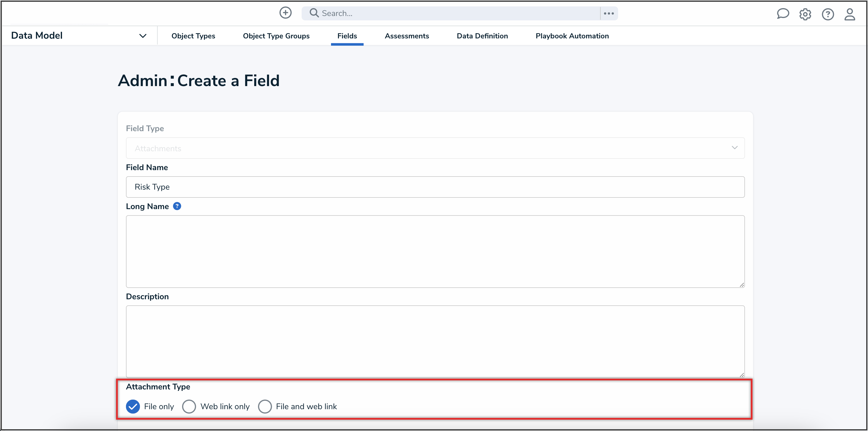Screen dimensions: 868x431
Task: Click Long Name help tooltip icon
Action: (177, 206)
